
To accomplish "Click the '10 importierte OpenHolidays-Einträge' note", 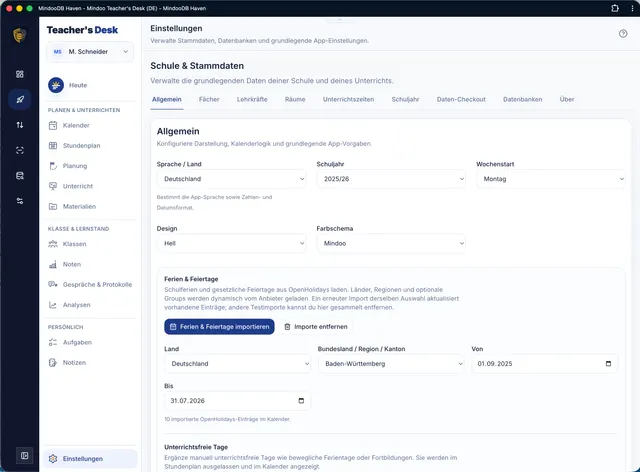I will click(227, 419).
